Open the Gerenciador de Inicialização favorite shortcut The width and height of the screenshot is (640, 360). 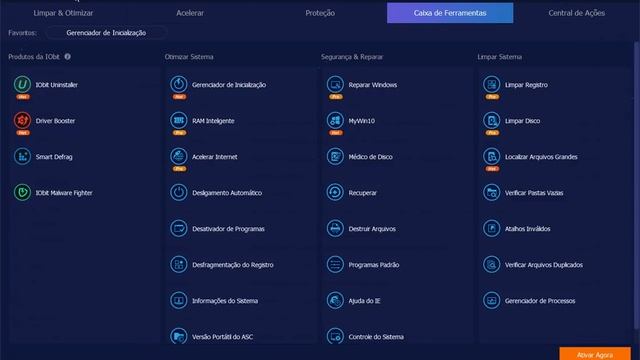pos(106,33)
